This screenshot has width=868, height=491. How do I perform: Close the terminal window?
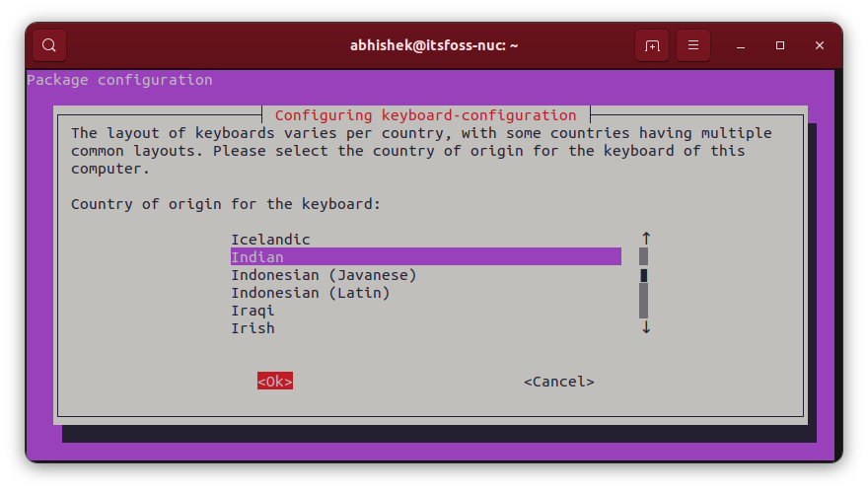click(x=820, y=45)
